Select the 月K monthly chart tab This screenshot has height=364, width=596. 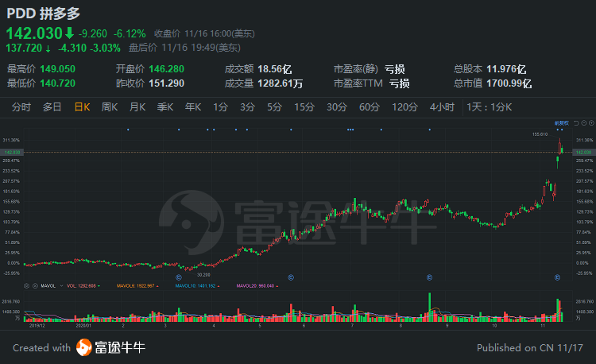(137, 107)
